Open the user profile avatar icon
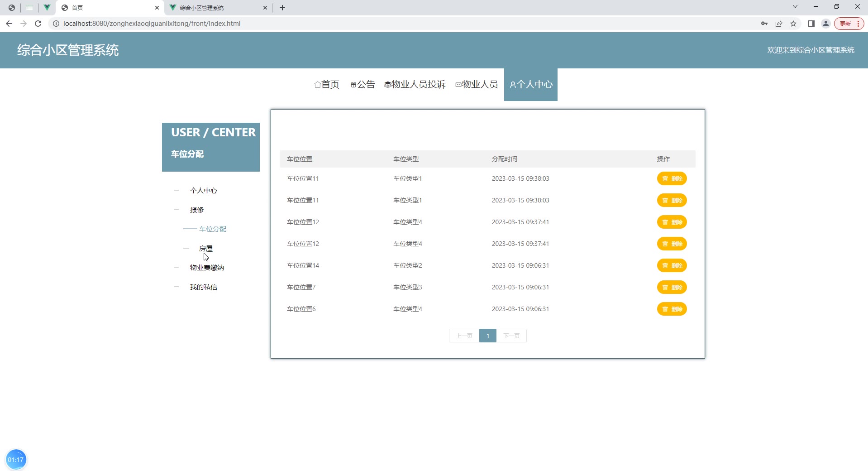The width and height of the screenshot is (868, 471). click(x=826, y=24)
